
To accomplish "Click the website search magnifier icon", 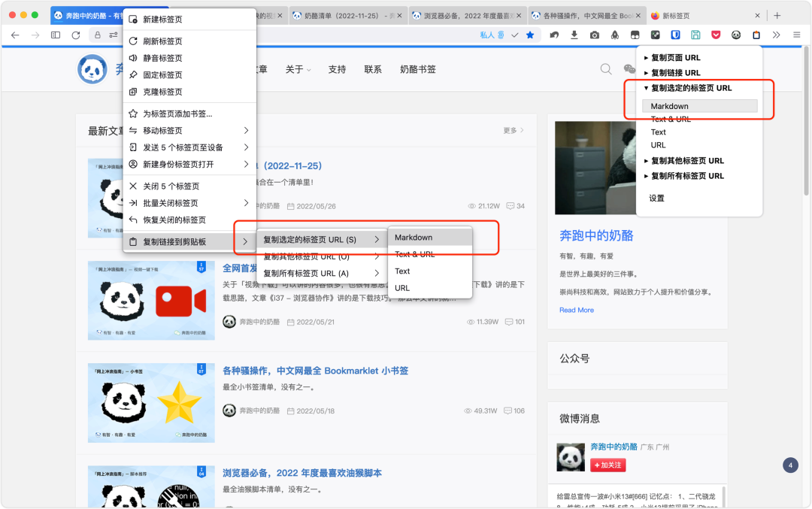I will coord(606,69).
